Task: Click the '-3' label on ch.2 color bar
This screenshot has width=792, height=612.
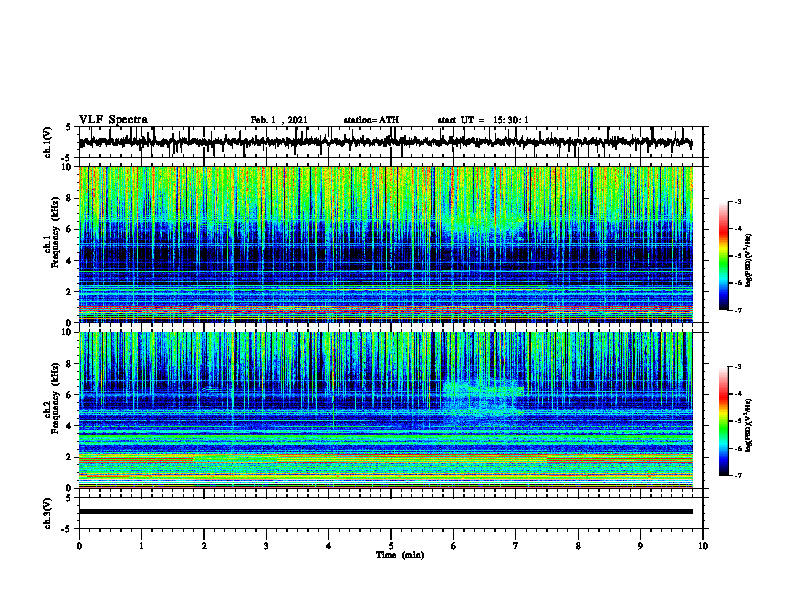Action: click(738, 367)
